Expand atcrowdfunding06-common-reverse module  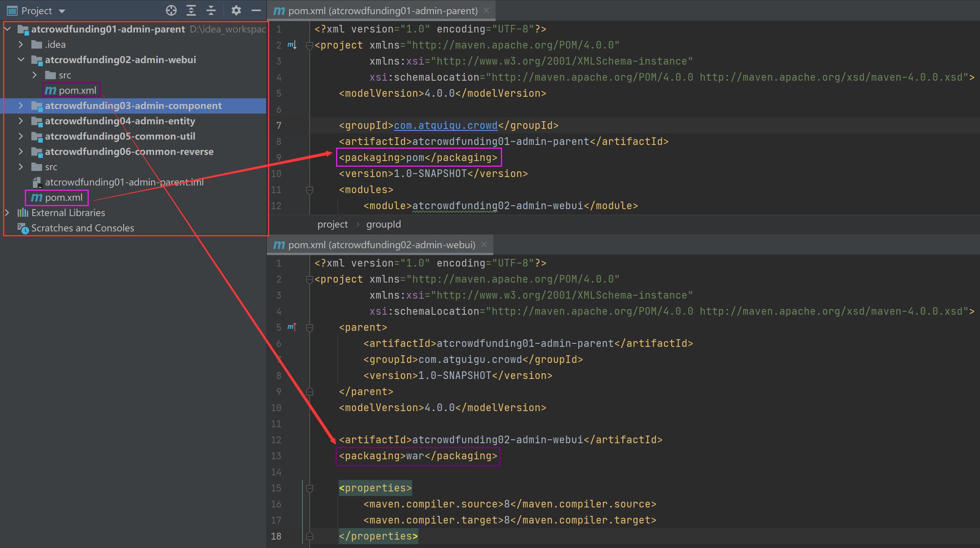click(21, 151)
